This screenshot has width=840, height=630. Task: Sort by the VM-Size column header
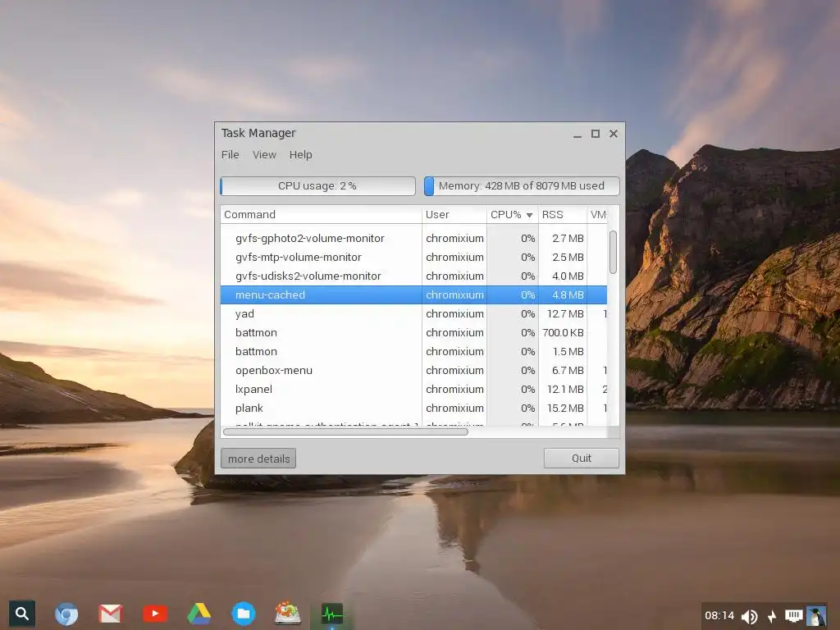click(597, 214)
